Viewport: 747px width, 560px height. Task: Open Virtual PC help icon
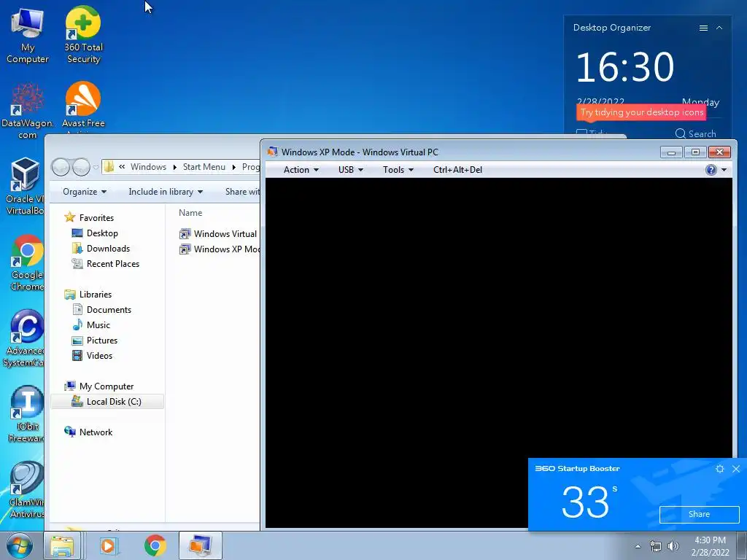pyautogui.click(x=711, y=170)
